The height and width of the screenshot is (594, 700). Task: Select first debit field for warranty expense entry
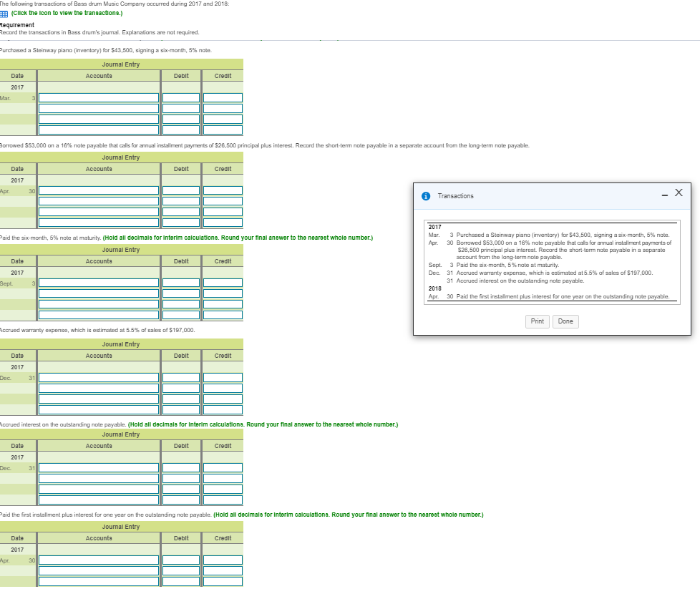coord(181,378)
